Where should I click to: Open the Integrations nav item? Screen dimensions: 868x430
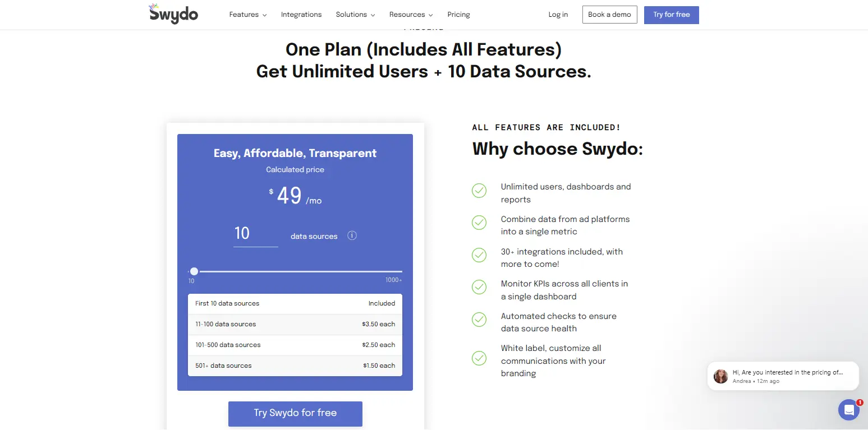tap(301, 15)
